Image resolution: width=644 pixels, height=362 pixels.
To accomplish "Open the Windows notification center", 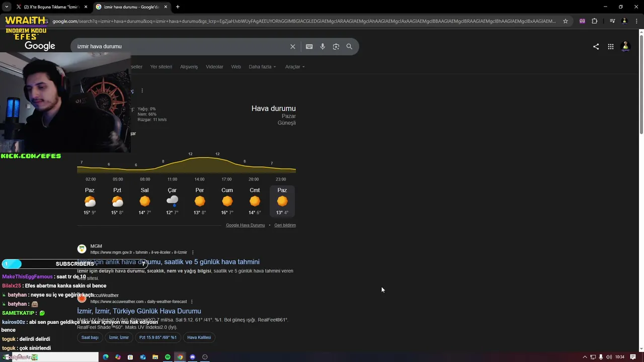I will point(633,357).
